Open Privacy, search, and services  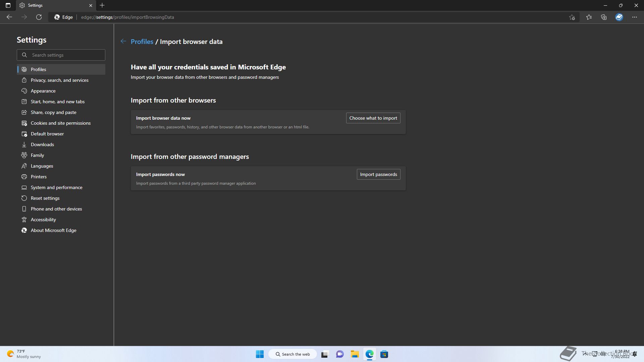(61, 80)
